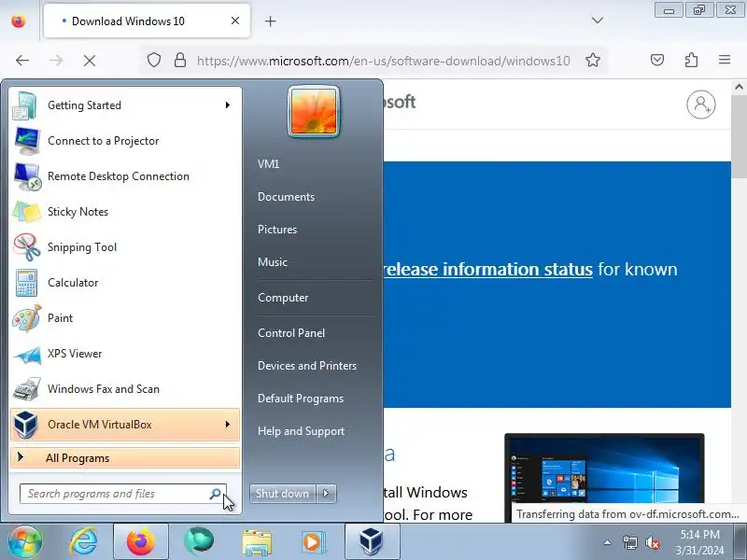Bookmark this page with the star
The width and height of the screenshot is (747, 560).
593,61
